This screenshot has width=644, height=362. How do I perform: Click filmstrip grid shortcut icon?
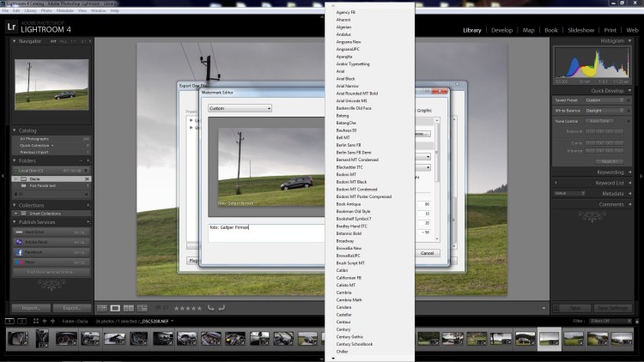(36, 321)
